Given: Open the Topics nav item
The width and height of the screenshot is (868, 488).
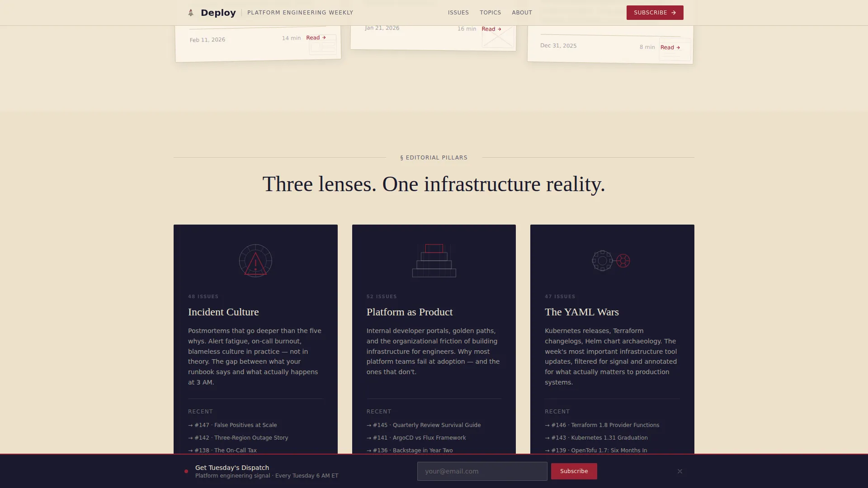Looking at the screenshot, I should pyautogui.click(x=491, y=13).
